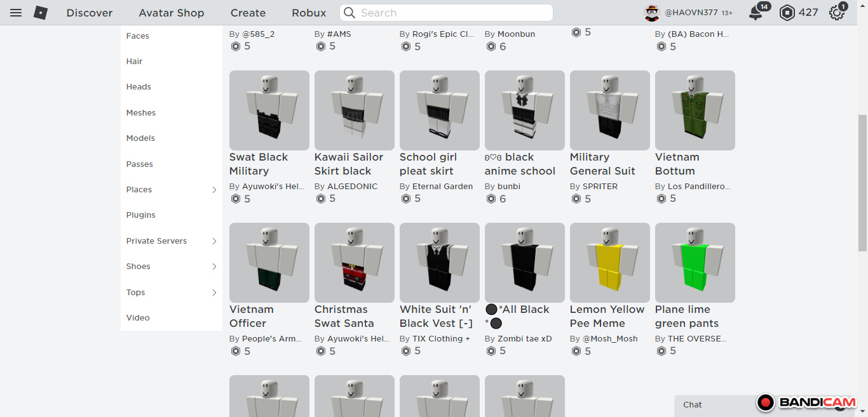Click the page vertical scrollbar
Image resolution: width=868 pixels, height=417 pixels.
pyautogui.click(x=862, y=183)
